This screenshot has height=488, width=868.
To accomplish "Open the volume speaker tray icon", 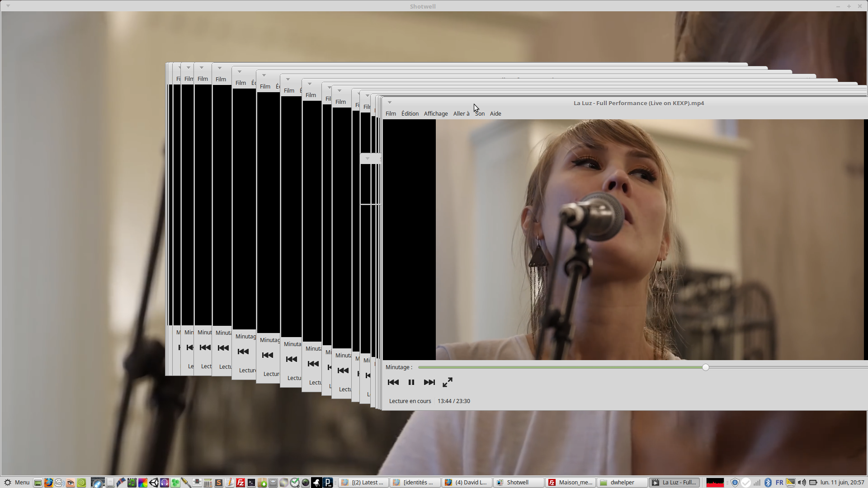I will pyautogui.click(x=802, y=483).
